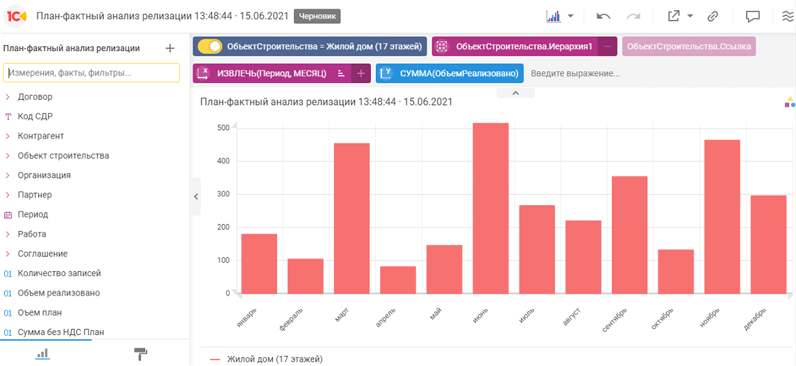
Task: Click the ОбъектСтроительства.Иерархия1 series grid icon
Action: 442,46
